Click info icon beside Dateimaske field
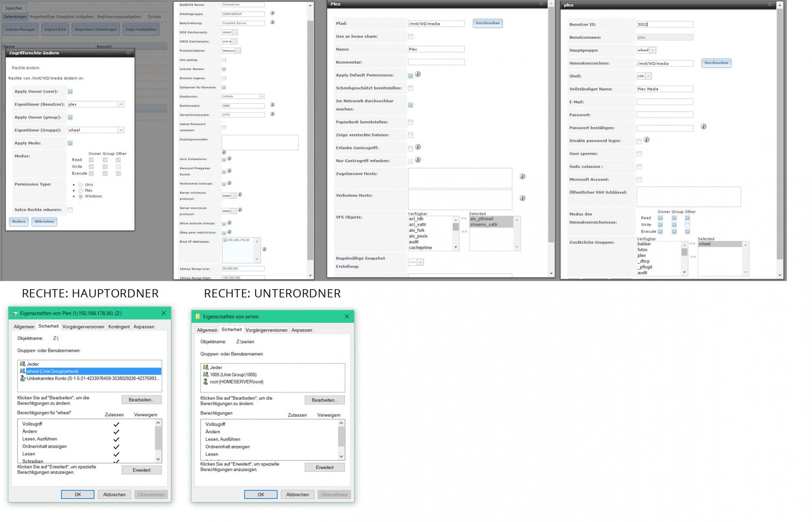This screenshot has height=522, width=812. tap(272, 105)
